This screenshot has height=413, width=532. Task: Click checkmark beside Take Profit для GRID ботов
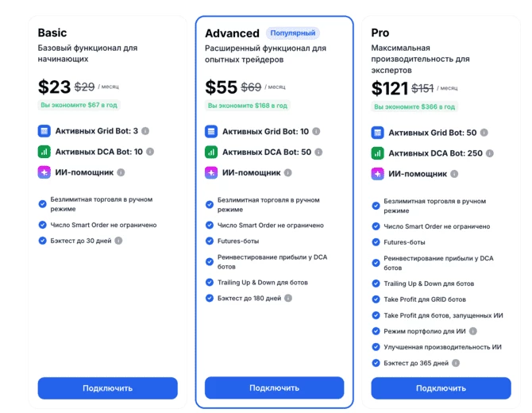coord(376,299)
